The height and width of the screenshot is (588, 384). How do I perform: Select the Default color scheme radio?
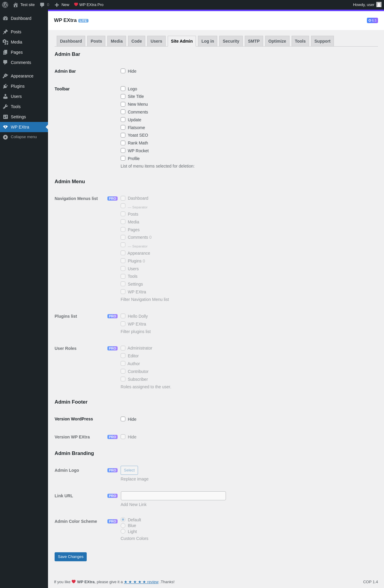[123, 520]
